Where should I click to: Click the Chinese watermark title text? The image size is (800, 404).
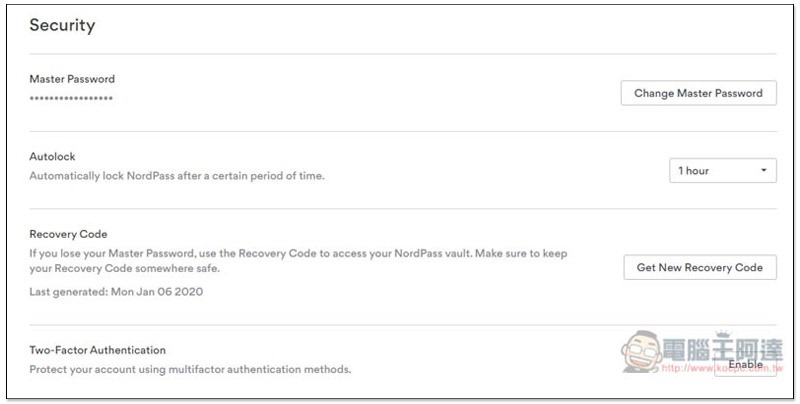point(722,350)
